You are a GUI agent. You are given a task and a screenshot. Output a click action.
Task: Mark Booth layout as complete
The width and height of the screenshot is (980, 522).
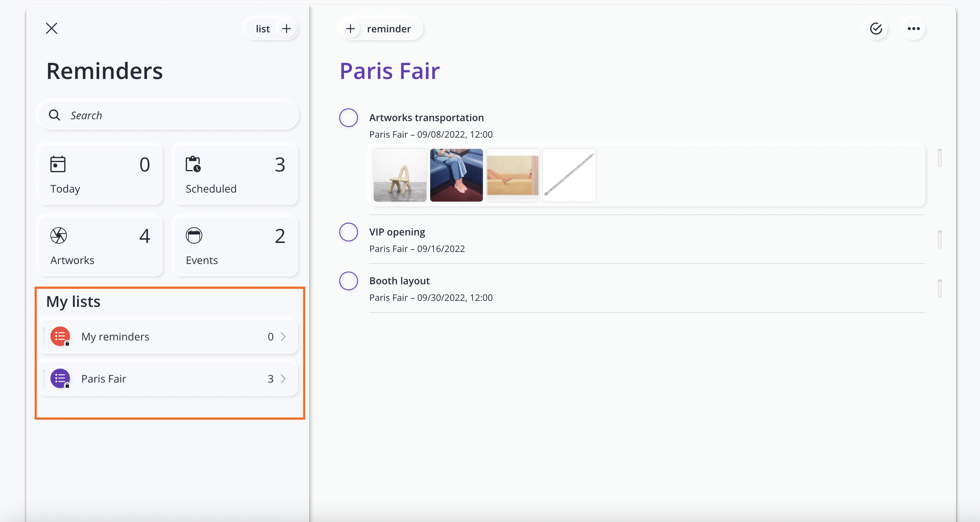tap(349, 281)
